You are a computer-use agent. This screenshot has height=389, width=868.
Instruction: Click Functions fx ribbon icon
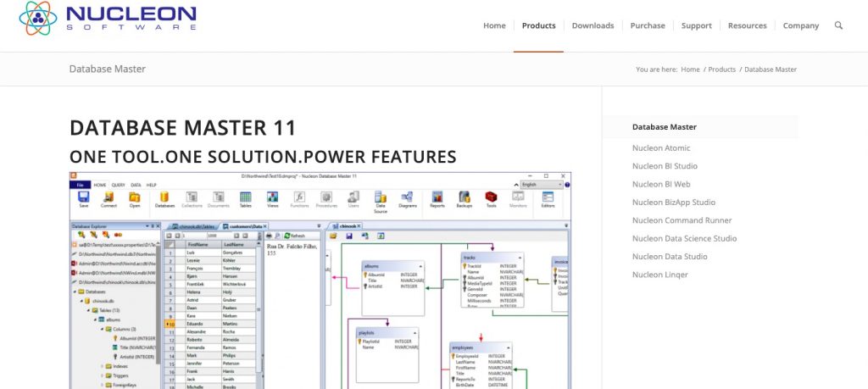coord(299,200)
